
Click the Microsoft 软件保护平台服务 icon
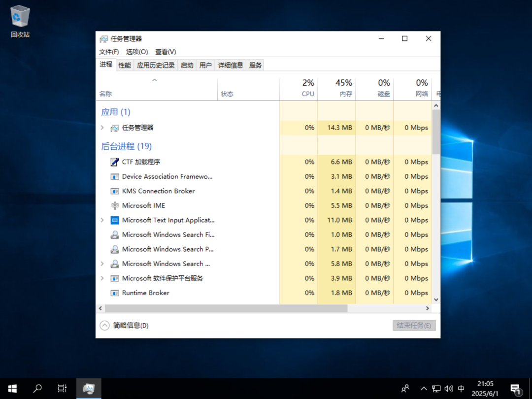pyautogui.click(x=115, y=278)
